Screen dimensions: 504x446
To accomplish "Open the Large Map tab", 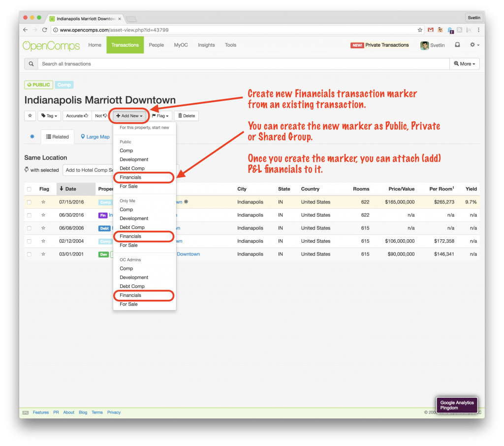I will point(95,137).
